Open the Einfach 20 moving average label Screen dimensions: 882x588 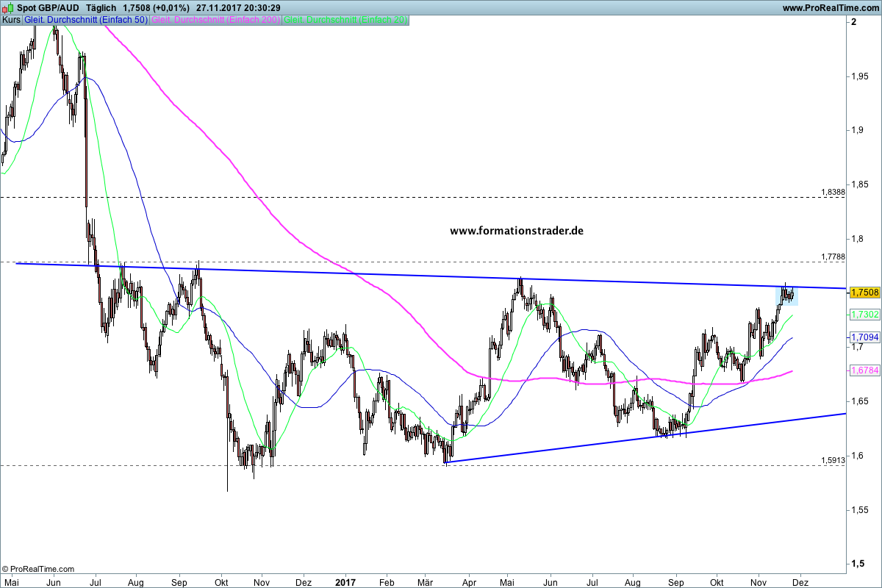(345, 20)
